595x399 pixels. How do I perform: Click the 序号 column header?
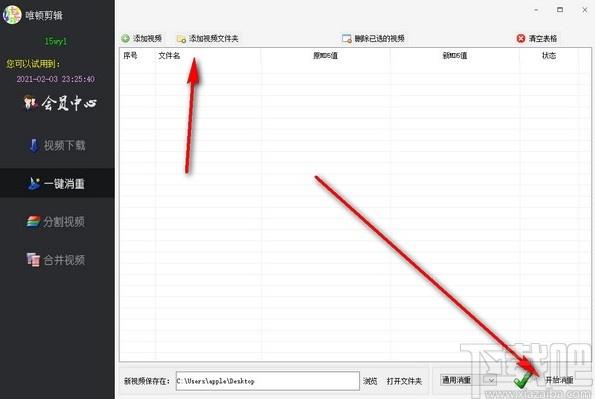coord(130,56)
